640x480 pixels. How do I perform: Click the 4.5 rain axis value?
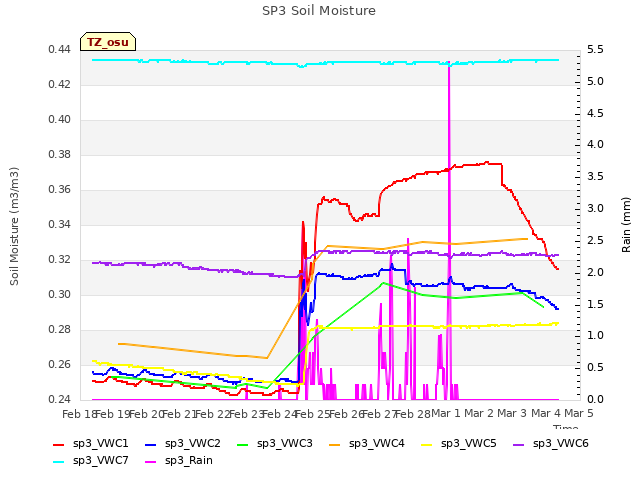pos(595,113)
